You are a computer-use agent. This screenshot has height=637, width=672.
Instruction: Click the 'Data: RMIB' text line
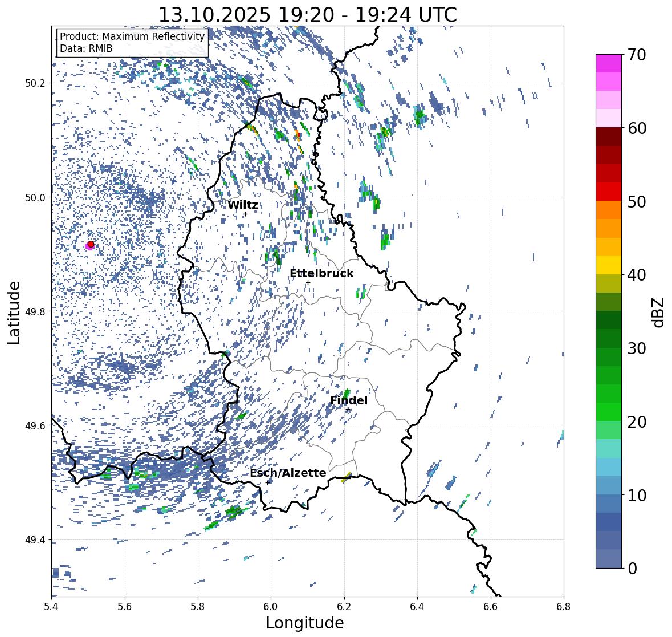86,48
